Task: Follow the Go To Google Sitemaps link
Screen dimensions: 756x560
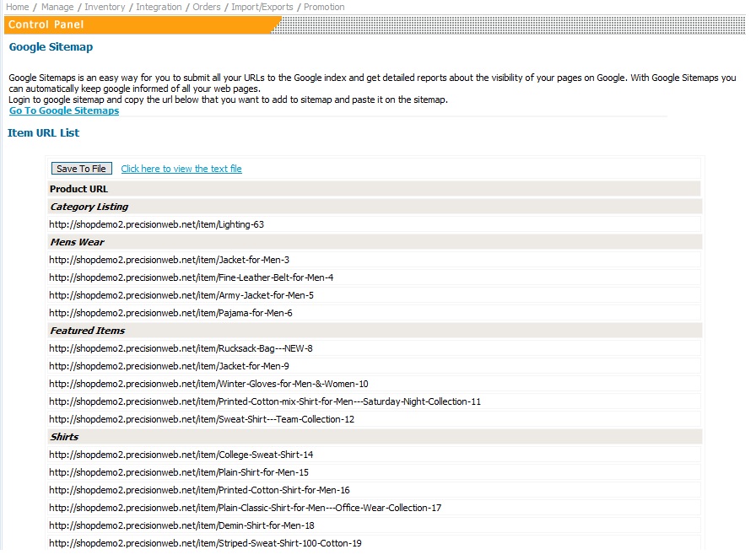Action: pyautogui.click(x=64, y=111)
